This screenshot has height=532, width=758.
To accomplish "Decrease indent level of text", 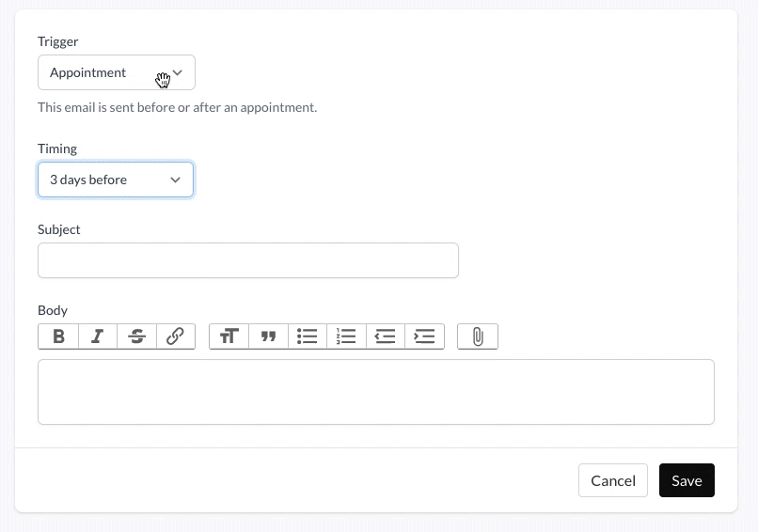I will pyautogui.click(x=385, y=336).
